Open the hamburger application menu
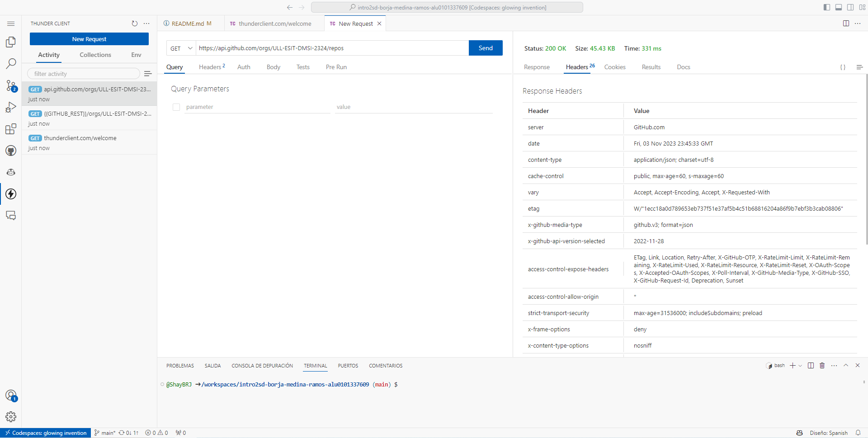 [11, 24]
